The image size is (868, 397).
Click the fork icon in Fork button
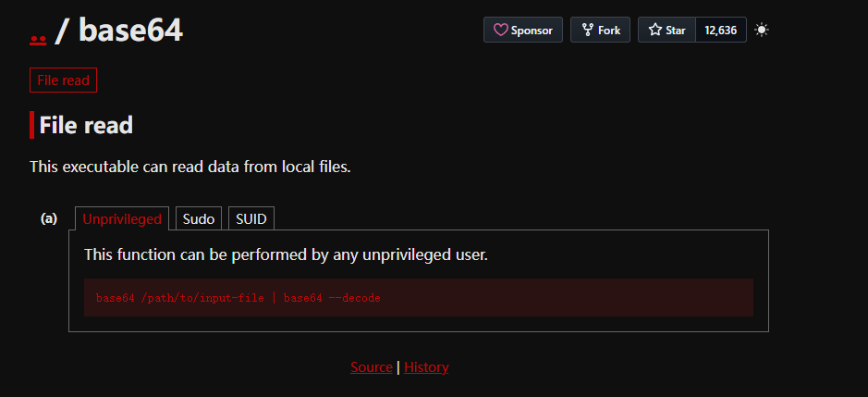tap(587, 30)
